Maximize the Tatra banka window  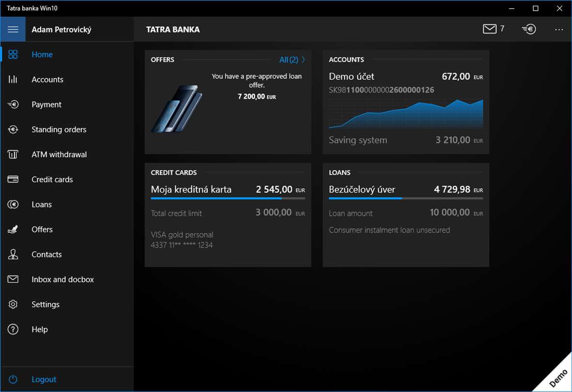pos(536,8)
